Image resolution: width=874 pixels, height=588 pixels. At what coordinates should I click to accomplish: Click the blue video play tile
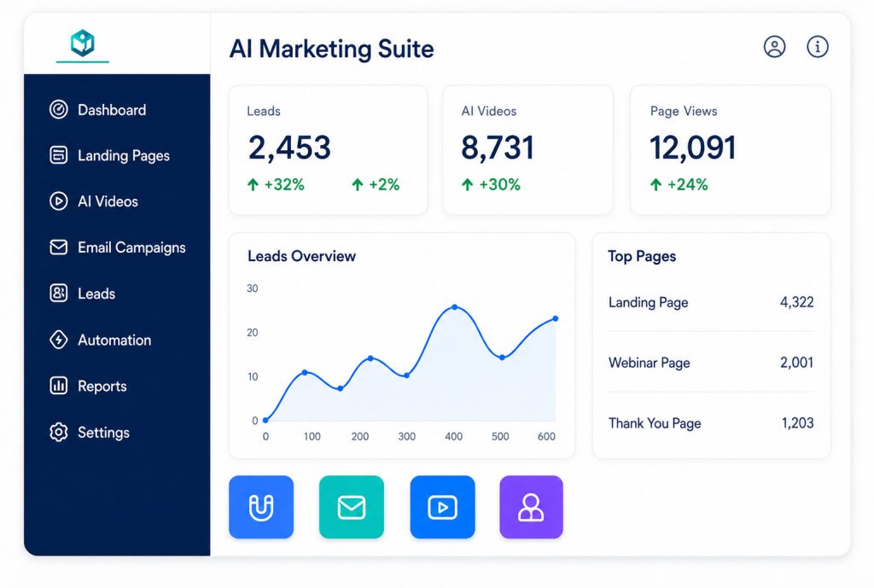pos(442,507)
